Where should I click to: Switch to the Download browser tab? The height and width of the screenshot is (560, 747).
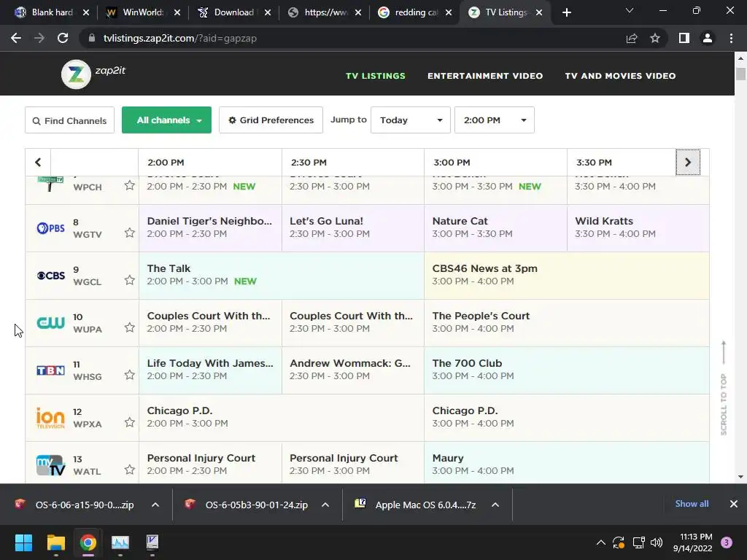pos(233,12)
